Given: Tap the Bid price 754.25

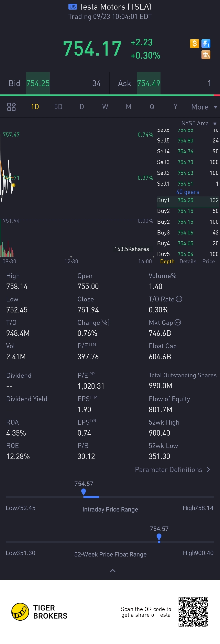Looking at the screenshot, I should click(38, 83).
